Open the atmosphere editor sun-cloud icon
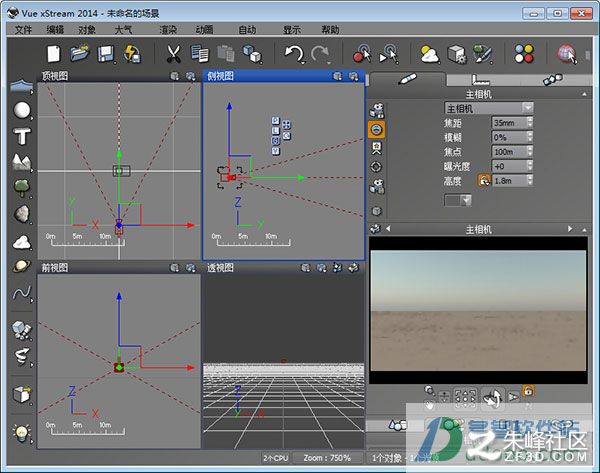The width and height of the screenshot is (600, 473). pos(430,54)
